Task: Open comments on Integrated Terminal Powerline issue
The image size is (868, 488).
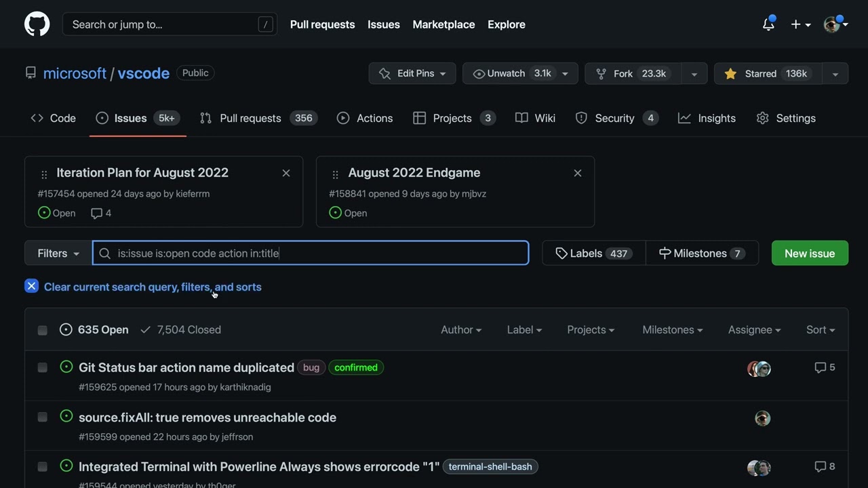Action: point(825,466)
